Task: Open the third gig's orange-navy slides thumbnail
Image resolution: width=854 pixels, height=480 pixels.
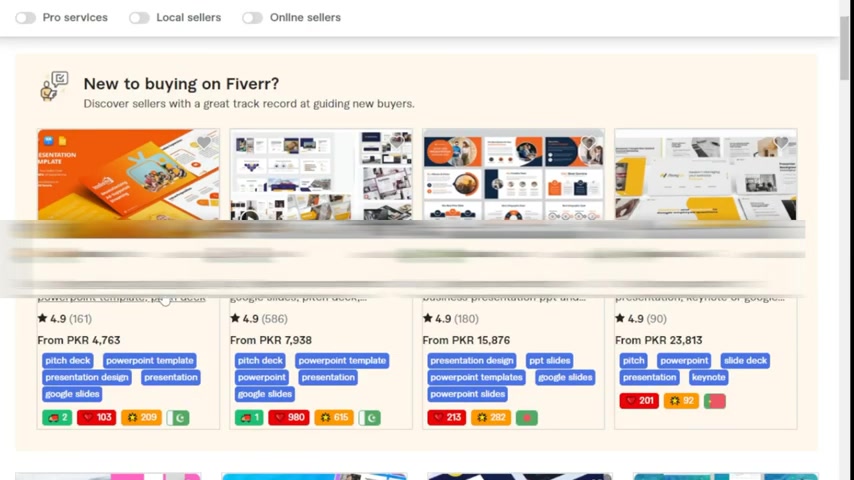Action: [x=514, y=174]
